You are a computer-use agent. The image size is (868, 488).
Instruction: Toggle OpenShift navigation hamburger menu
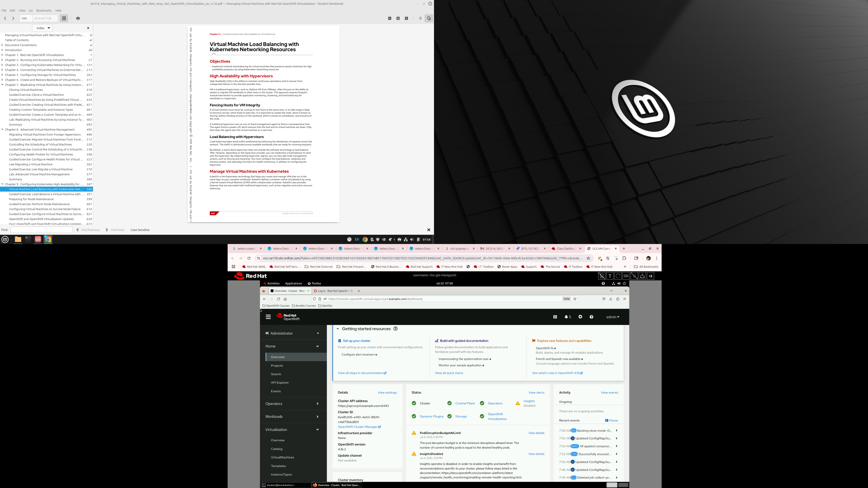[268, 317]
